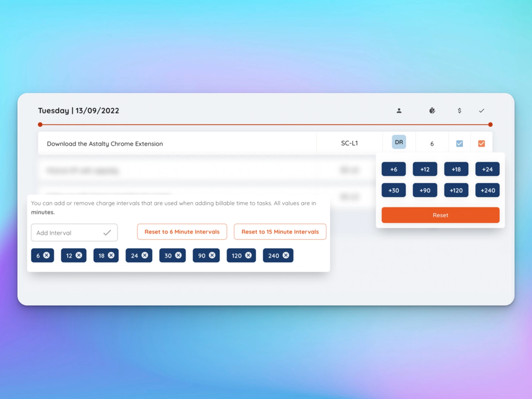Toggle the orange completed checkbox
Image resolution: width=532 pixels, height=399 pixels.
481,143
